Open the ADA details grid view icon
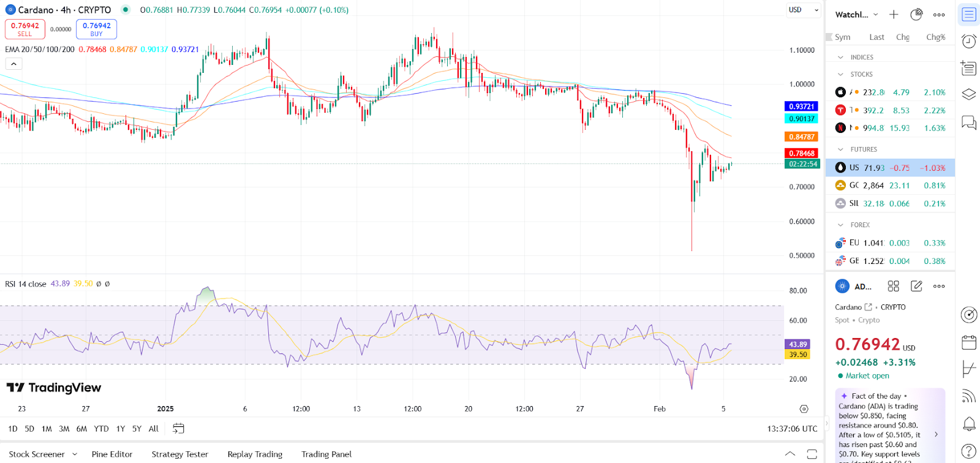 (x=894, y=286)
